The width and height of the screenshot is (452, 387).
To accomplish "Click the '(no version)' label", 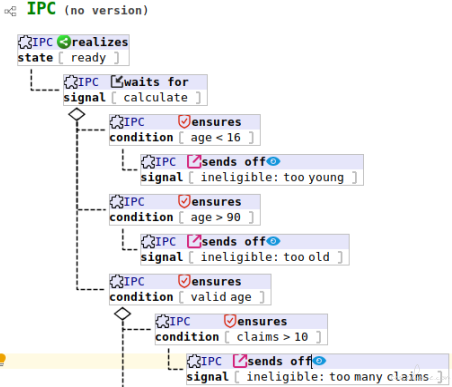I will (x=106, y=10).
